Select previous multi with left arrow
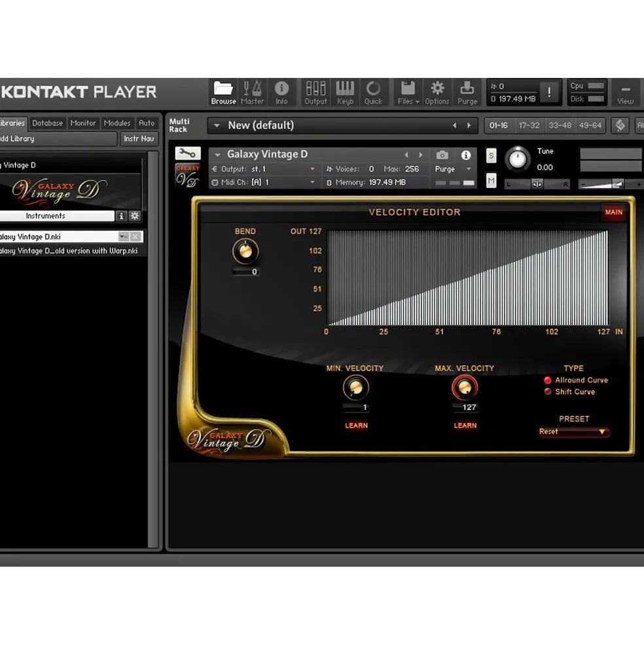Screen dimensions: 644x645 pos(454,126)
